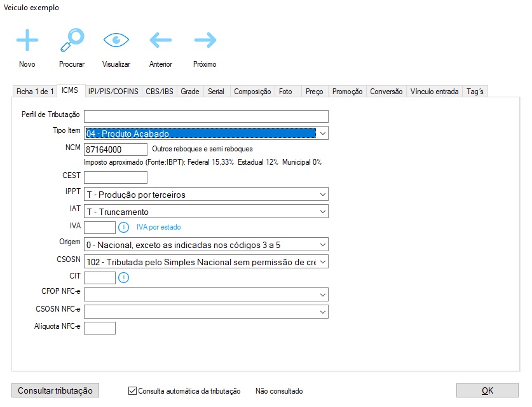Expand the CSOSN dropdown

click(322, 261)
